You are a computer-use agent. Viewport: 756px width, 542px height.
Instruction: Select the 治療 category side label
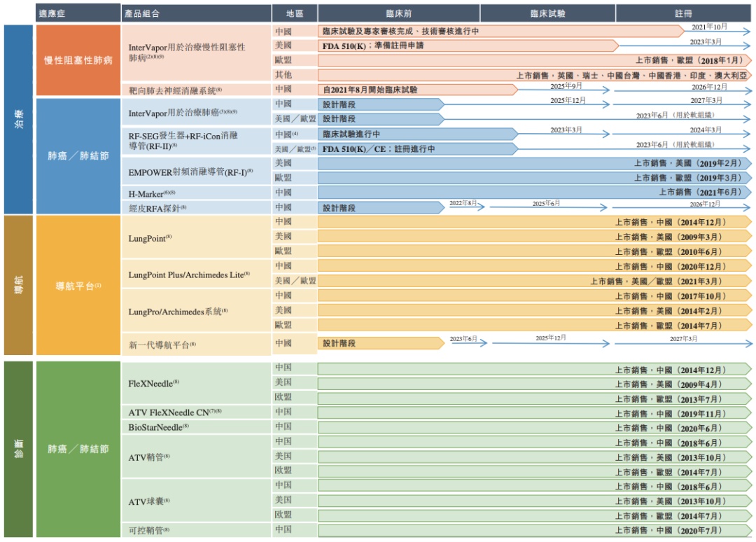click(x=18, y=119)
